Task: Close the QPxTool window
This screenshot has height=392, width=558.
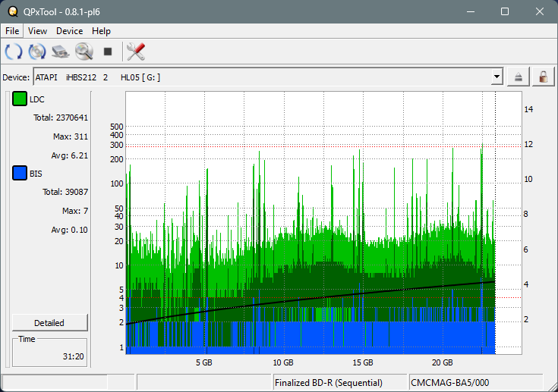Action: tap(540, 11)
